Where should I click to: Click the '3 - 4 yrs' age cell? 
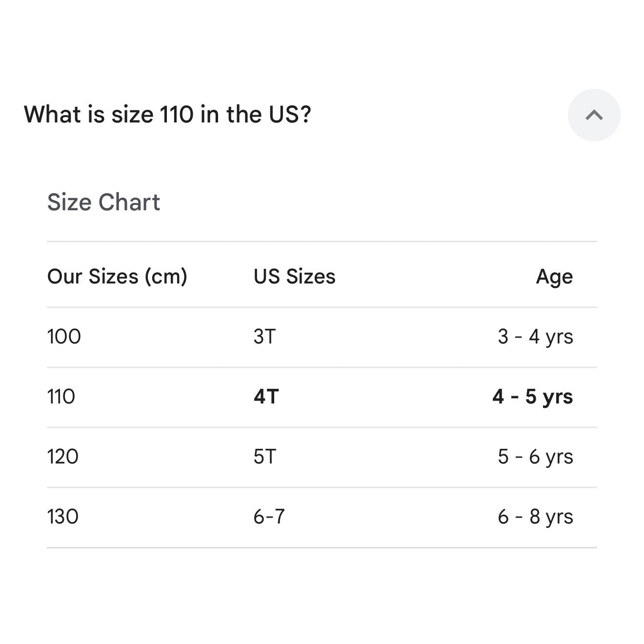(535, 337)
